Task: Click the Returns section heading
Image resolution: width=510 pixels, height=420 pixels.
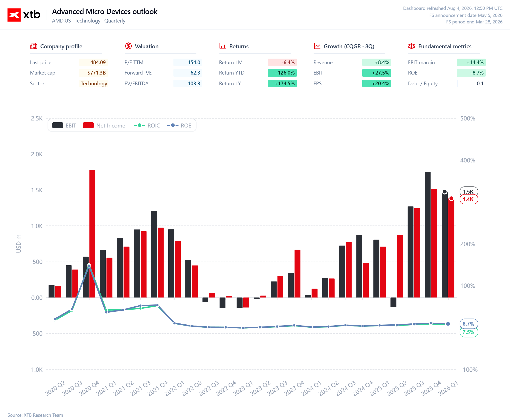Action: (239, 46)
